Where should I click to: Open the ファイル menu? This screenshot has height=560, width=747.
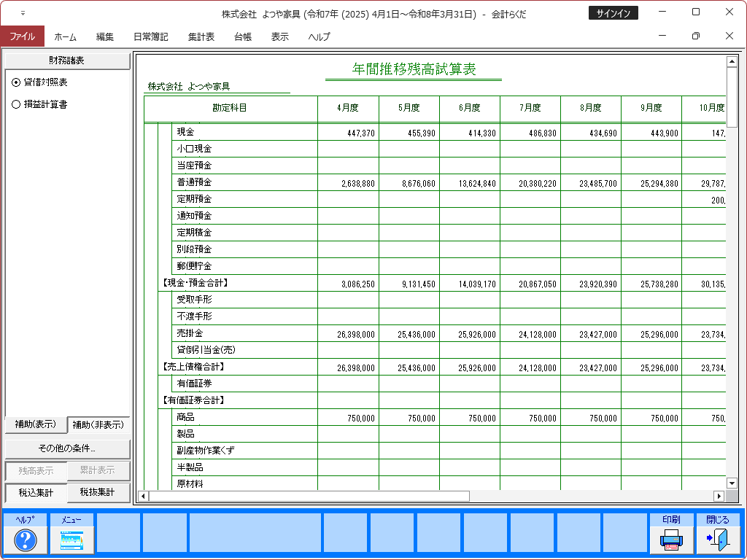pyautogui.click(x=22, y=36)
